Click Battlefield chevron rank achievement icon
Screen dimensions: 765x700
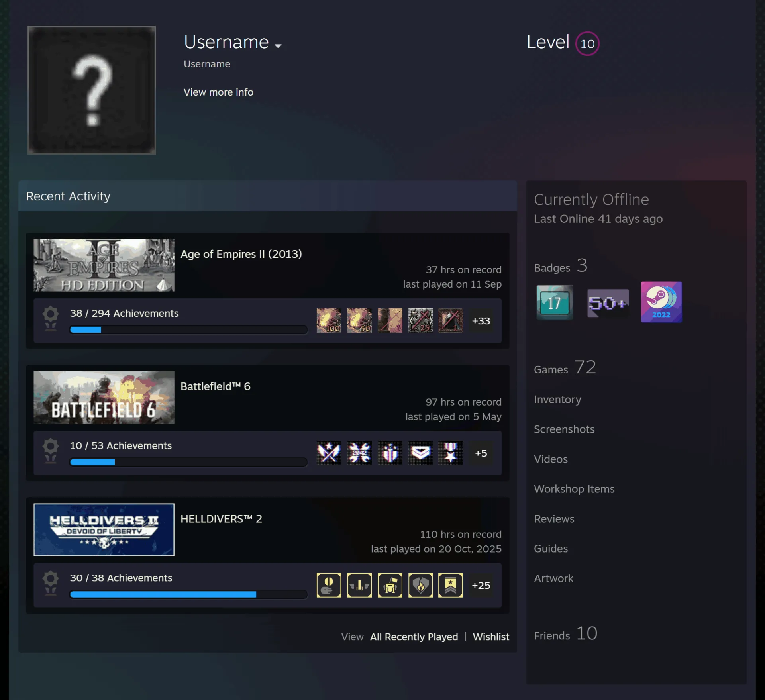point(420,453)
